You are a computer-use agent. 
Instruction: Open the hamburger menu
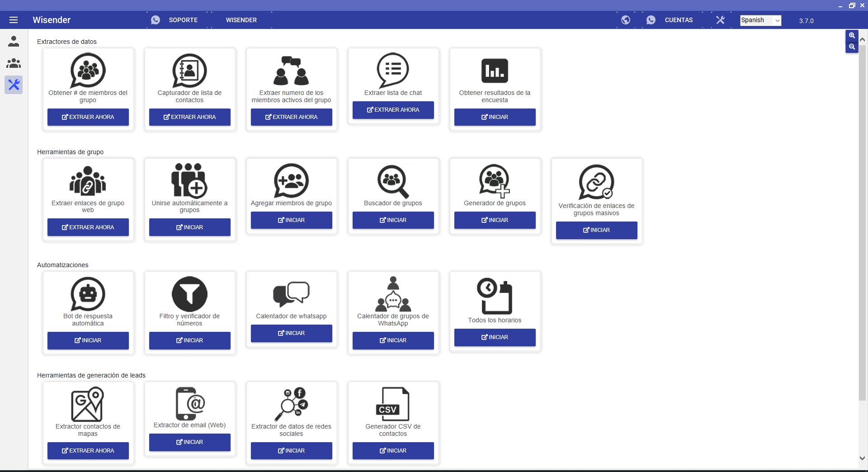tap(14, 20)
